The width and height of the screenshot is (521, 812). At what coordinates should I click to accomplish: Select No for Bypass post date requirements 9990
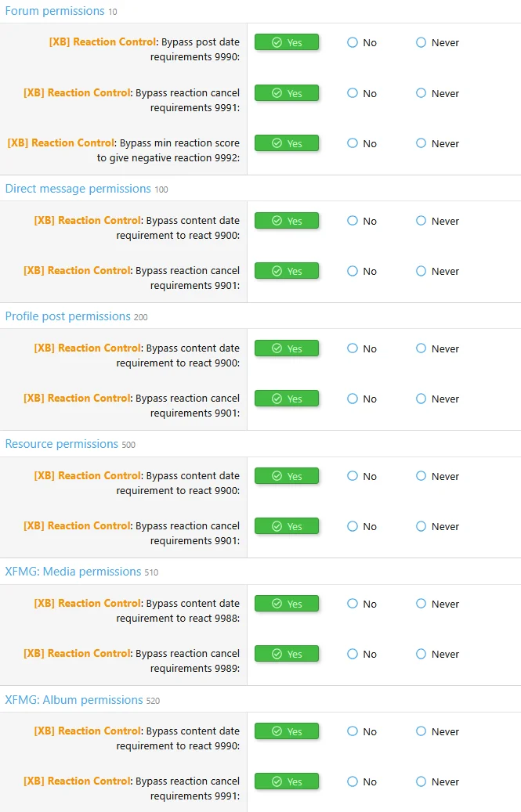[353, 42]
